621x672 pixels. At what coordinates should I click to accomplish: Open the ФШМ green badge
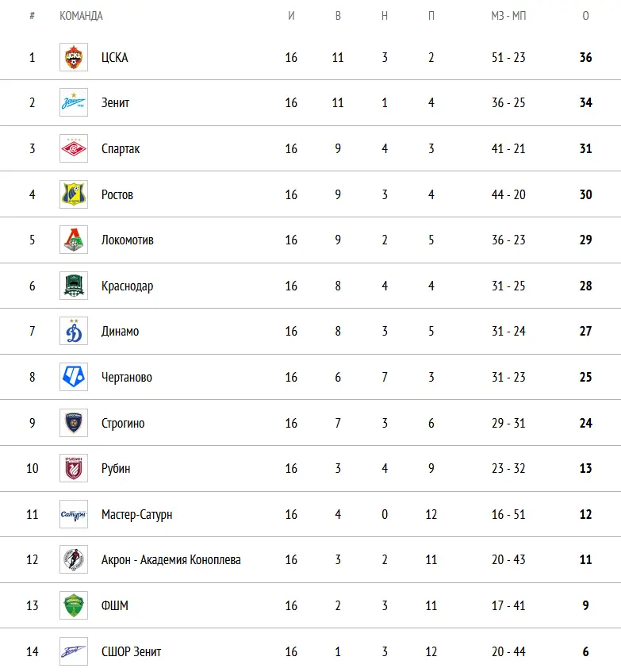tap(74, 605)
